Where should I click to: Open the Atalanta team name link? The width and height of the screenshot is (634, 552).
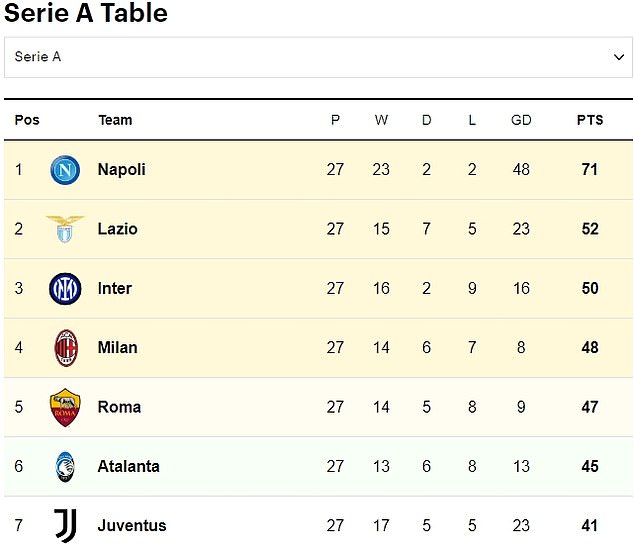coord(129,466)
